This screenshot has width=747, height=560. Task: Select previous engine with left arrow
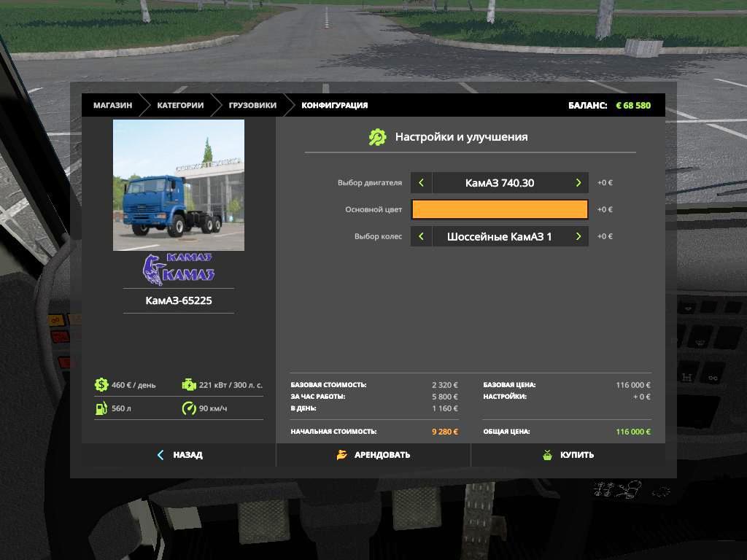tap(421, 183)
